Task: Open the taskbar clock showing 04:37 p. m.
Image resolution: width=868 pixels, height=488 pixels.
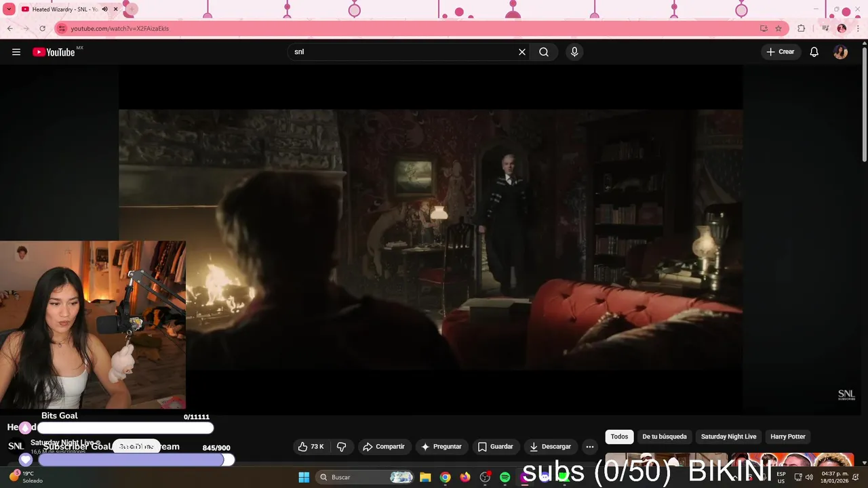Action: 835,477
